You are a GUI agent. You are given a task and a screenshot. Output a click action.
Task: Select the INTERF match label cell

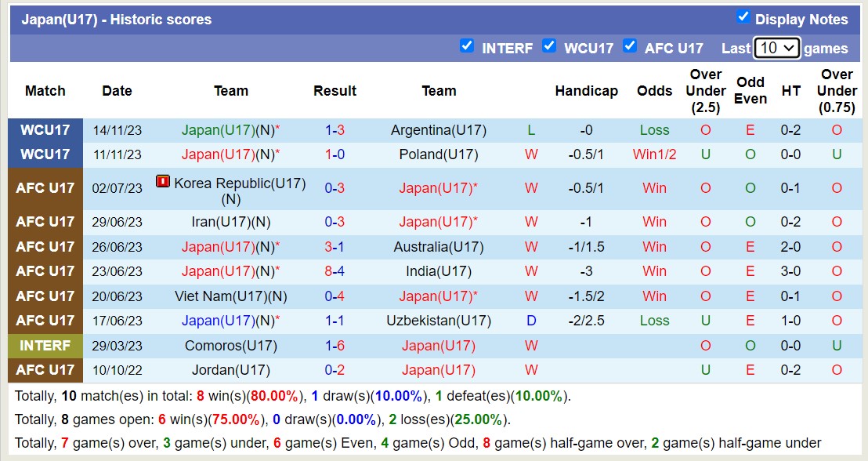point(45,346)
